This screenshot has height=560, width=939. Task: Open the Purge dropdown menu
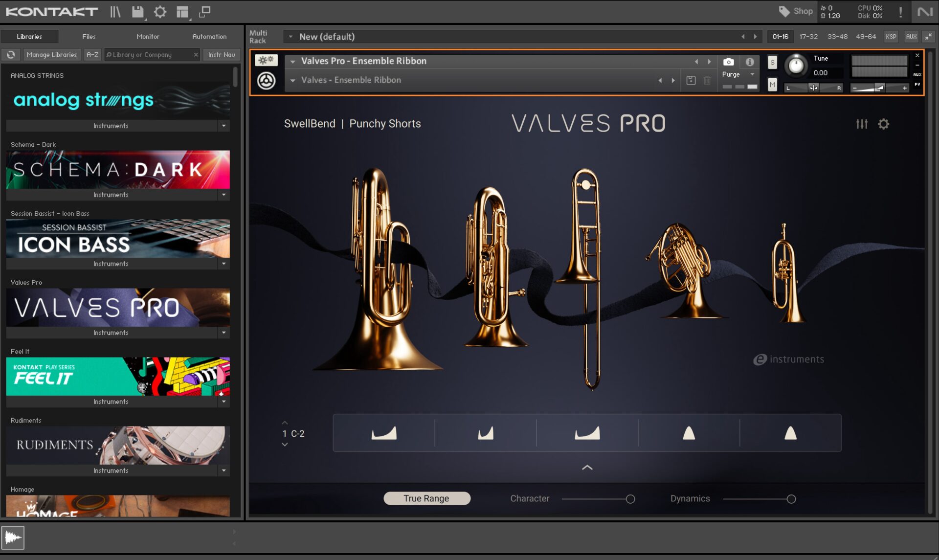(x=752, y=74)
